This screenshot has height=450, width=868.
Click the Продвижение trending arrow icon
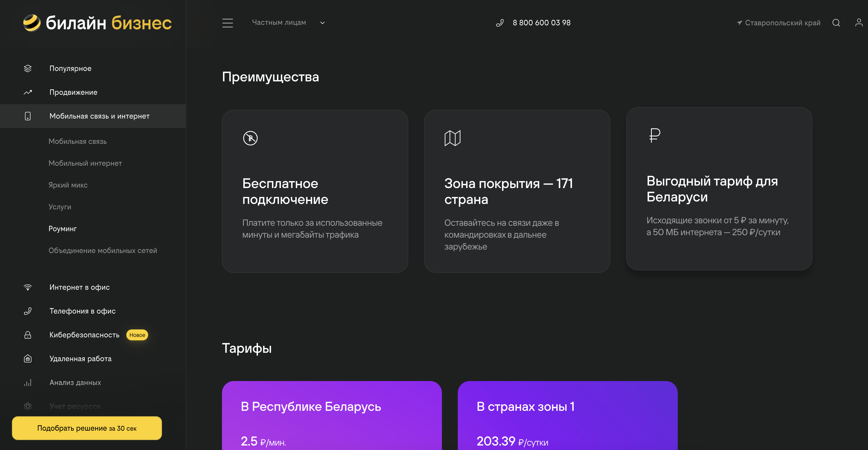click(x=28, y=92)
